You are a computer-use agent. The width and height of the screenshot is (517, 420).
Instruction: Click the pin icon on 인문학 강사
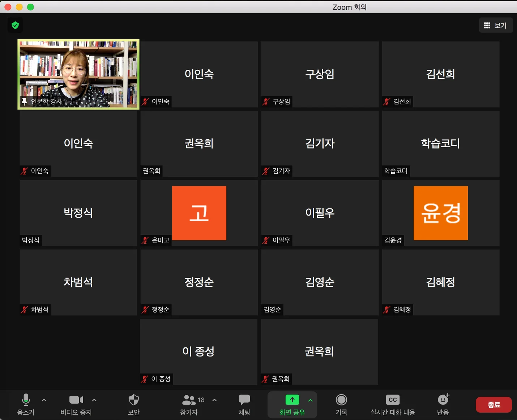point(24,101)
